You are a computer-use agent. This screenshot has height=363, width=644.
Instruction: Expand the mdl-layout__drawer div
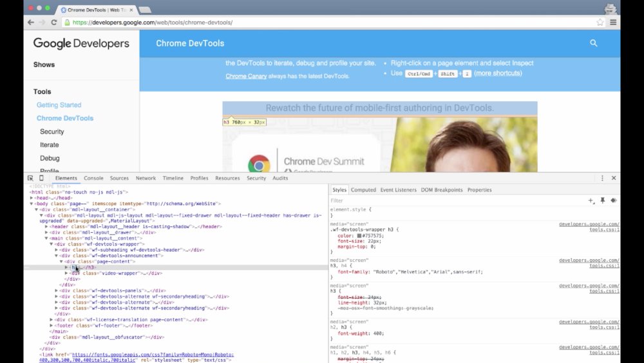pyautogui.click(x=46, y=232)
